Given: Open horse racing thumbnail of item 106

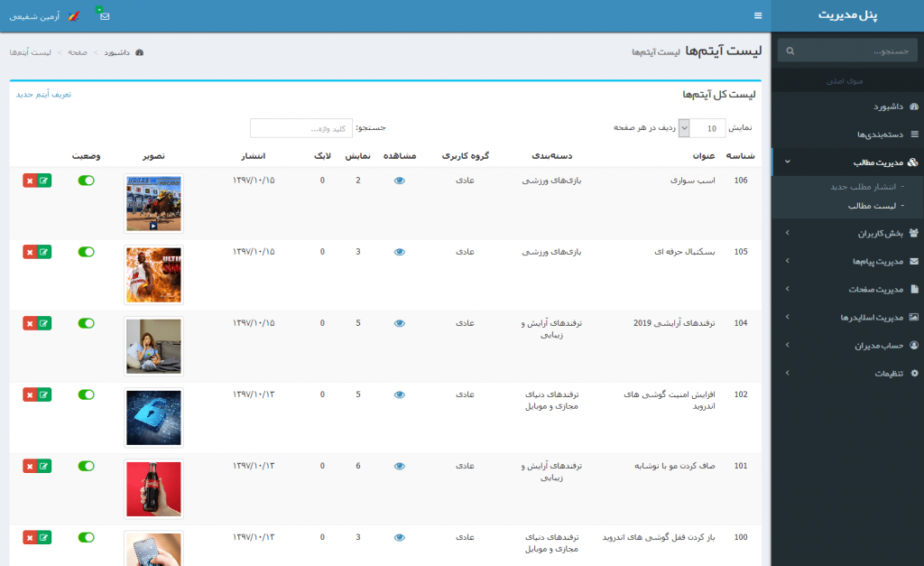Looking at the screenshot, I should click(153, 203).
